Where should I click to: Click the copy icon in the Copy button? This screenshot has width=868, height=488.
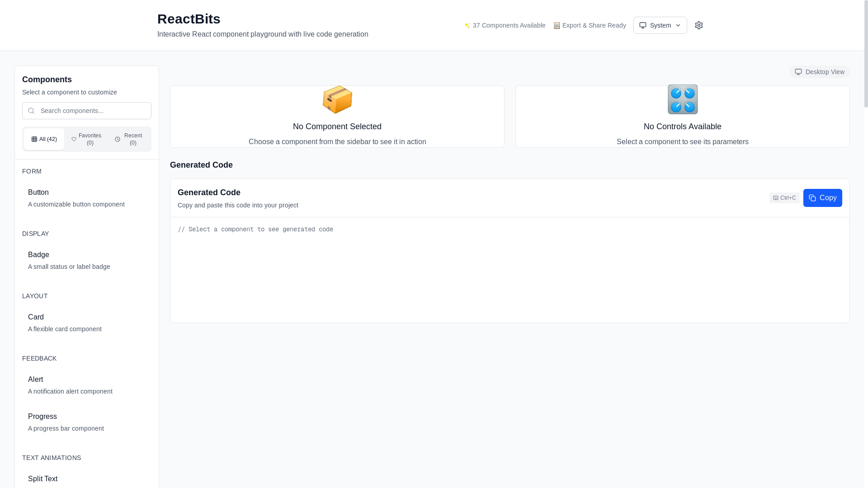[x=812, y=198]
